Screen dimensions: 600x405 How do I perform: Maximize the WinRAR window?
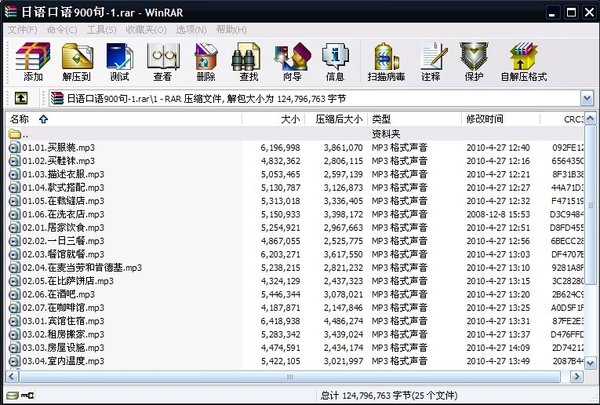click(x=571, y=12)
